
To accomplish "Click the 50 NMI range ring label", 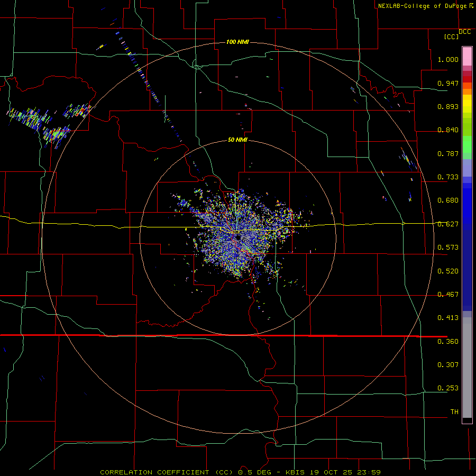I will 237,140.
